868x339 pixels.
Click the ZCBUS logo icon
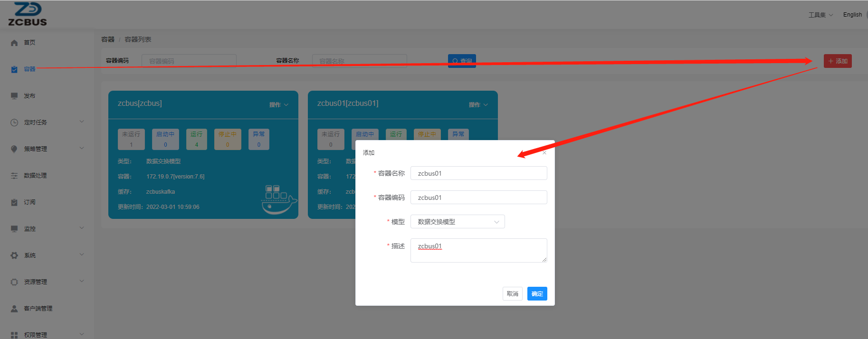coord(28,14)
